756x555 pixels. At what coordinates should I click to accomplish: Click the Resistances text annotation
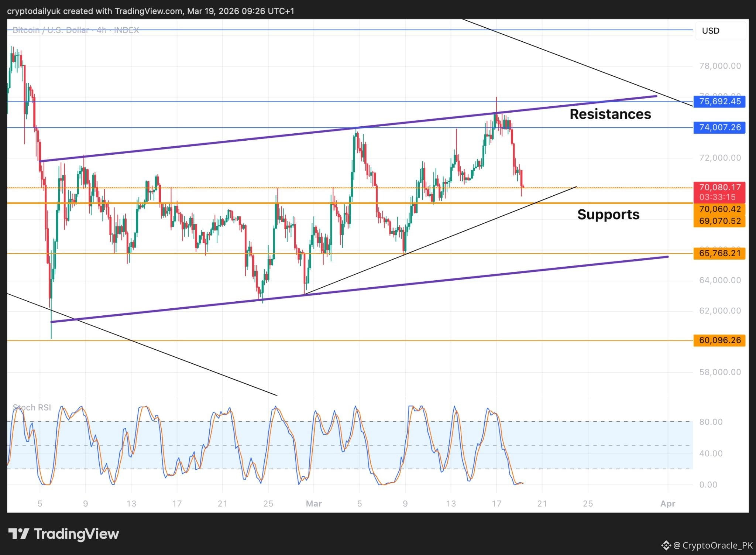point(610,114)
